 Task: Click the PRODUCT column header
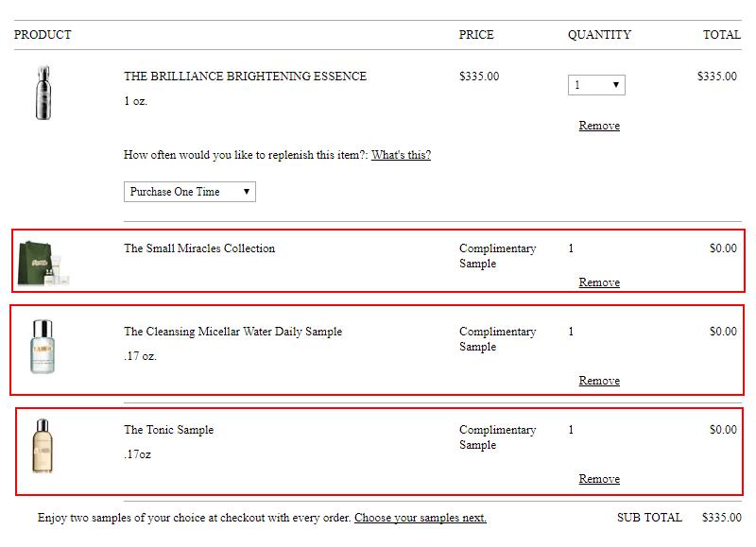click(x=43, y=35)
